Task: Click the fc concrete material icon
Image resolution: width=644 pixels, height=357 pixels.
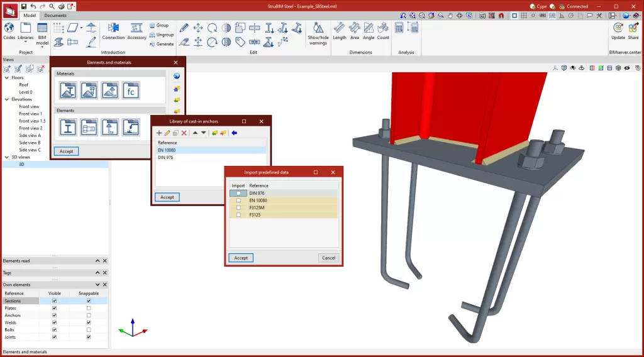Action: pyautogui.click(x=131, y=91)
